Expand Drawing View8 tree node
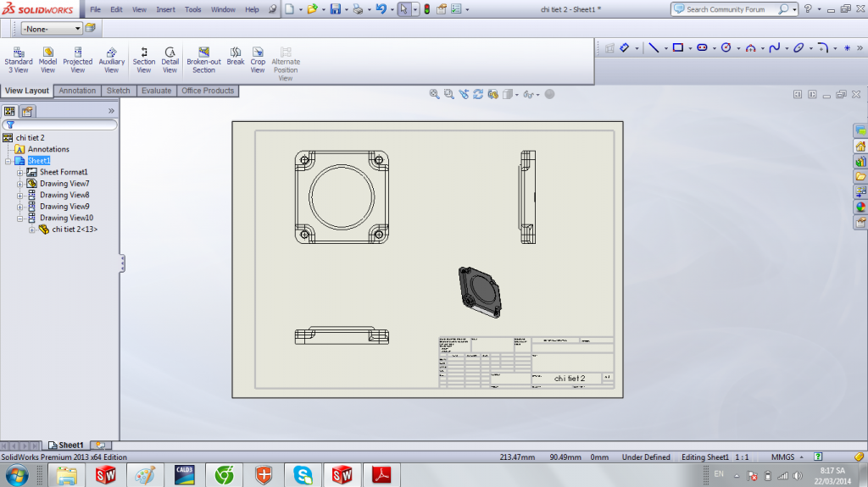 pos(20,196)
